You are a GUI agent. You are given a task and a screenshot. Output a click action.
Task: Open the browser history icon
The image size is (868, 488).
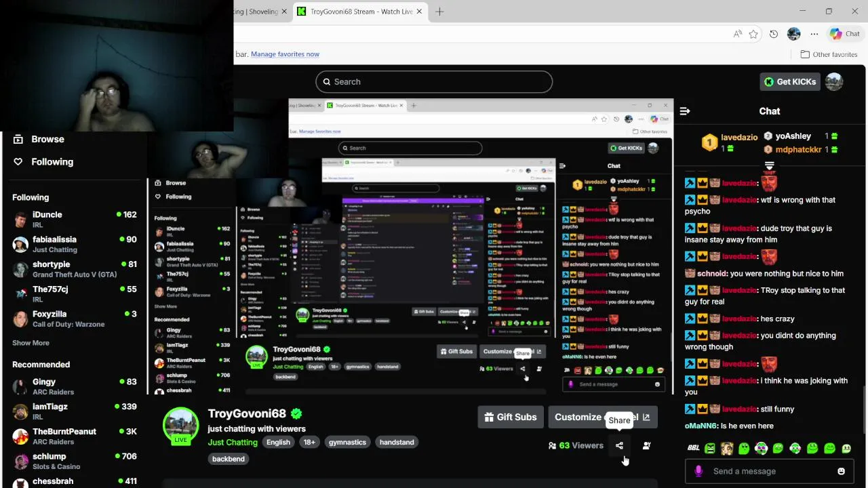(x=774, y=34)
